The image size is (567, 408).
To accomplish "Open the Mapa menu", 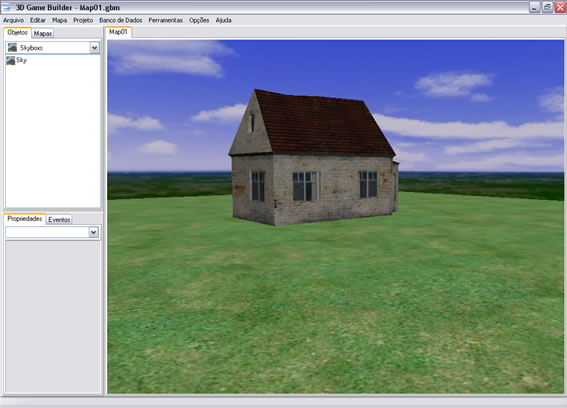I will 59,20.
